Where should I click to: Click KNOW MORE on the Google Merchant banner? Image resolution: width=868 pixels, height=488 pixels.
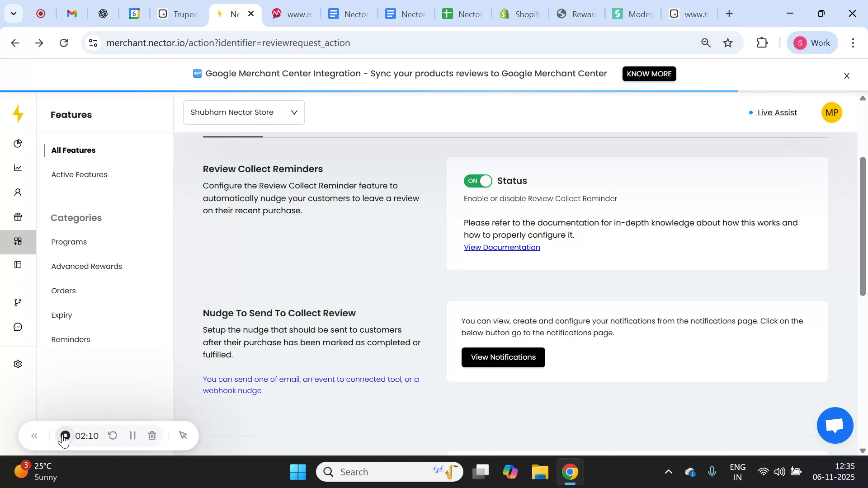[x=649, y=74]
